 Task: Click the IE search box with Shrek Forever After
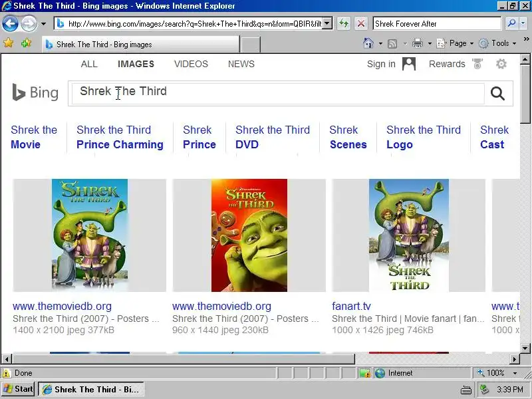click(437, 24)
